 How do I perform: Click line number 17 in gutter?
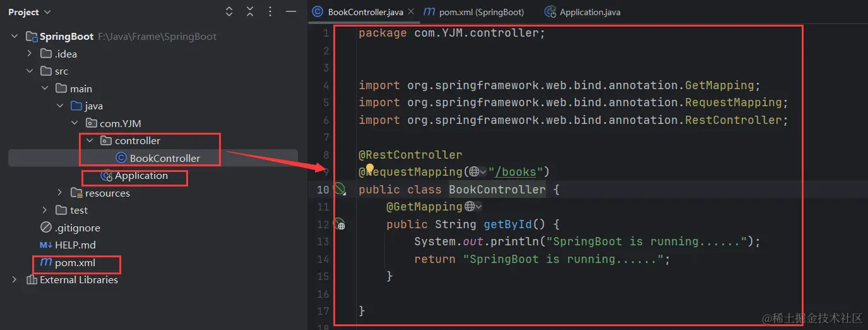[x=323, y=311]
